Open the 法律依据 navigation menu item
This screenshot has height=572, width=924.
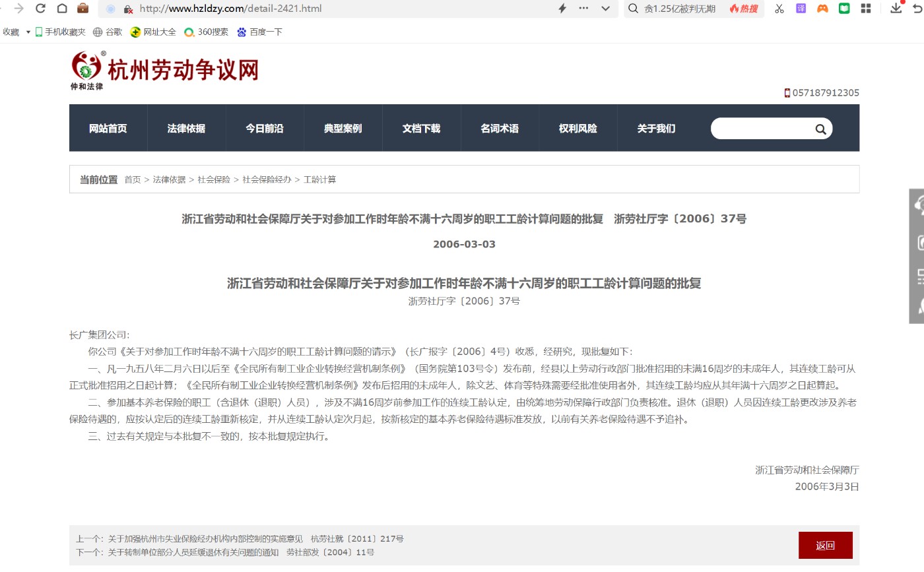pos(186,129)
